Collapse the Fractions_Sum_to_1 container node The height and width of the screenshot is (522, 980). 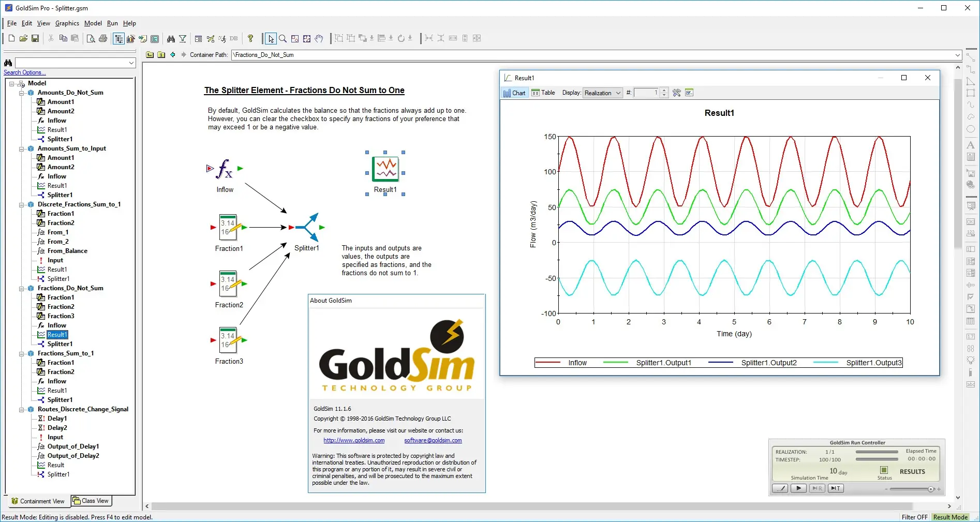22,353
